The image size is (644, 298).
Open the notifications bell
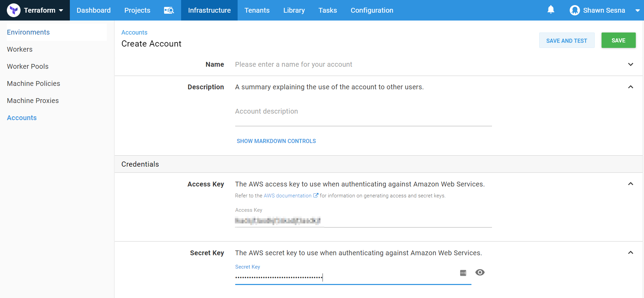pos(551,10)
